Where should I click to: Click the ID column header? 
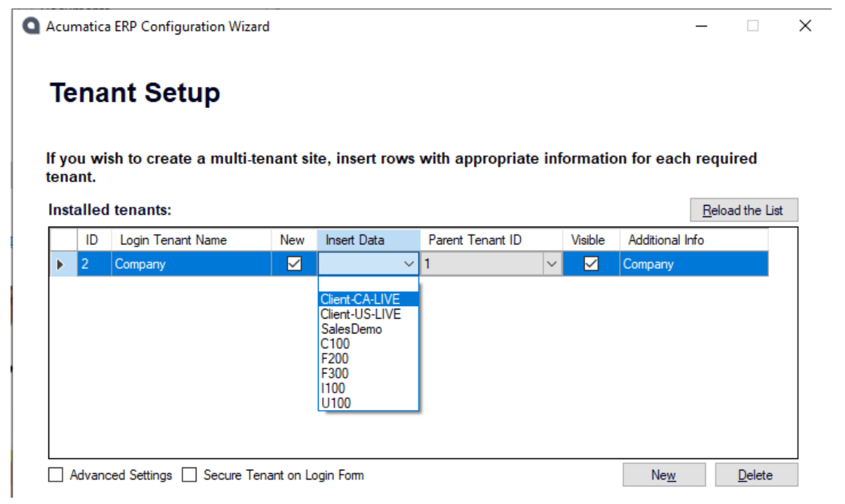click(94, 240)
